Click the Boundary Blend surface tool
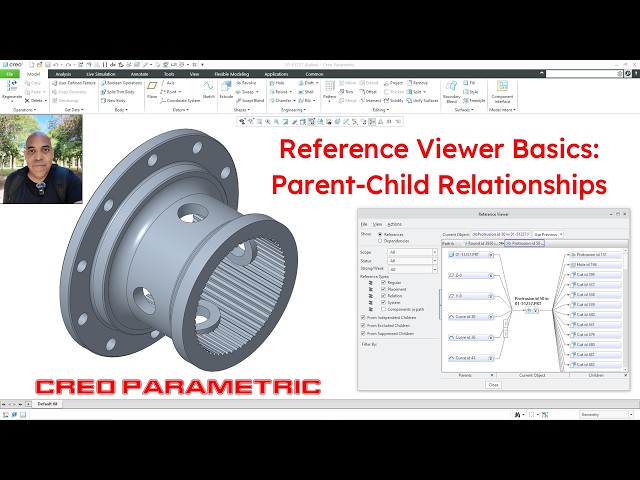Image resolution: width=640 pixels, height=480 pixels. (x=451, y=91)
